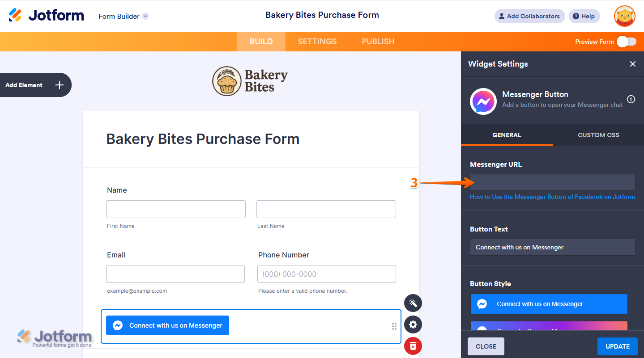This screenshot has height=358, width=644.
Task: Delete the widget with red trash icon
Action: pos(413,346)
